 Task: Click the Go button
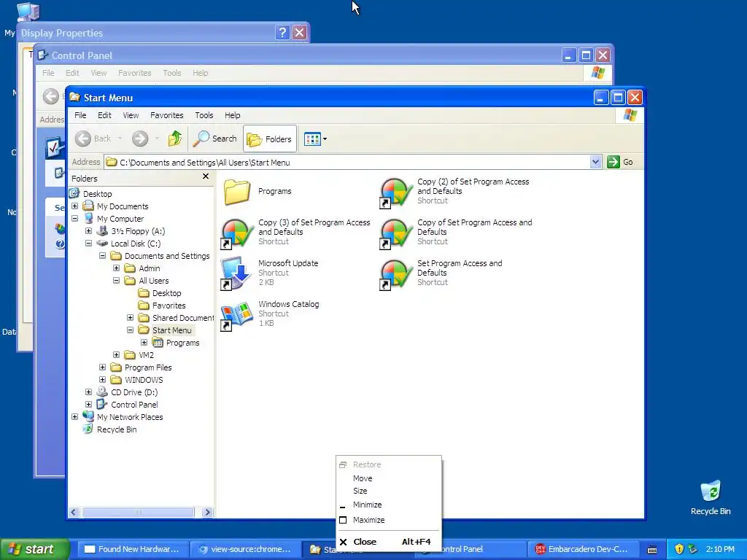(621, 163)
